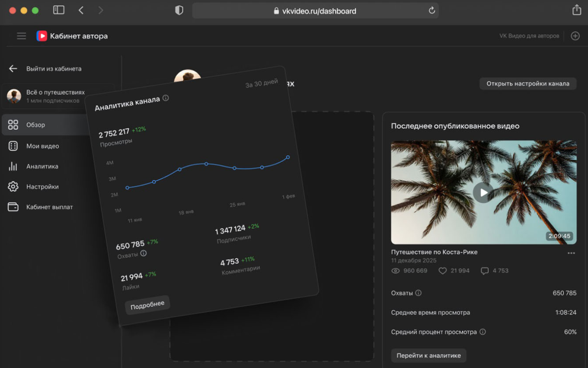The height and width of the screenshot is (368, 588).
Task: Click the Подробнее button in analytics card
Action: [x=147, y=305]
